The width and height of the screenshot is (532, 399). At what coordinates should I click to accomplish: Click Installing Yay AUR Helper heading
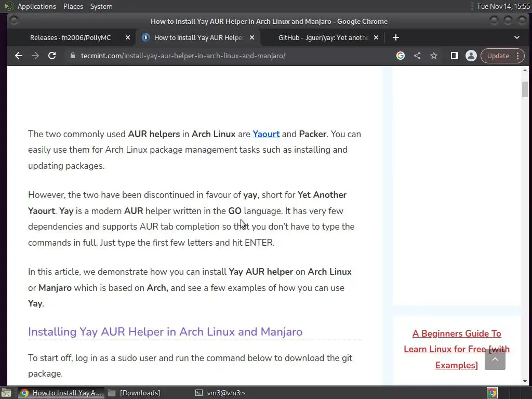tap(165, 331)
